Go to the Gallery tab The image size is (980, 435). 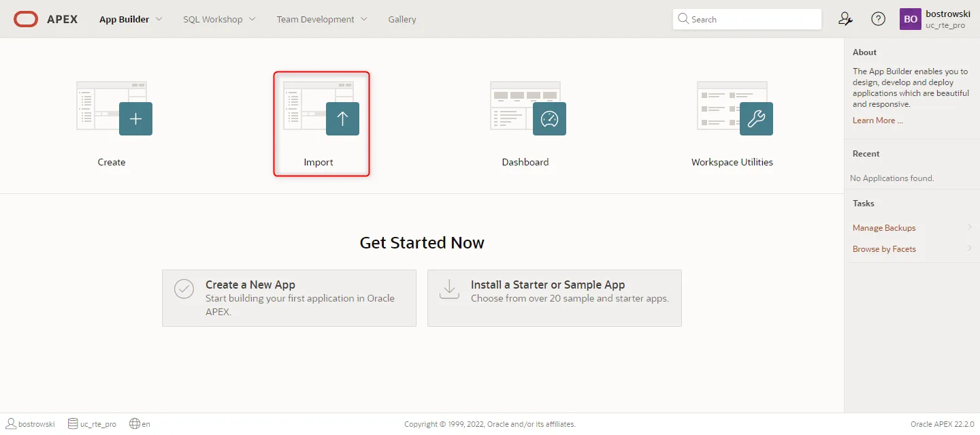click(402, 19)
